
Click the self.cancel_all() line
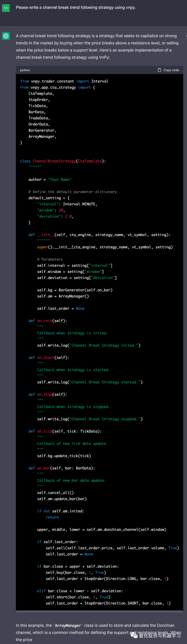point(55,492)
